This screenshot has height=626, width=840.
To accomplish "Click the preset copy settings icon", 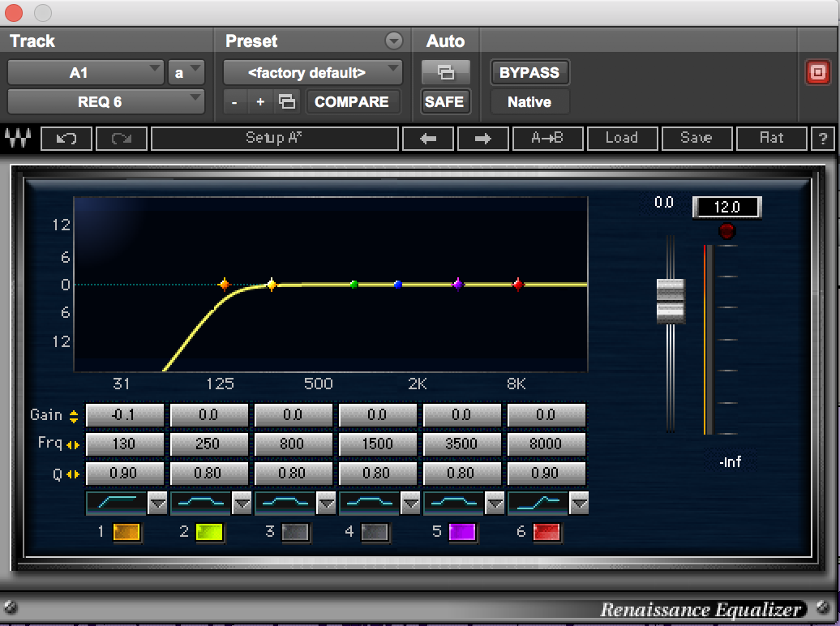I will pos(286,101).
